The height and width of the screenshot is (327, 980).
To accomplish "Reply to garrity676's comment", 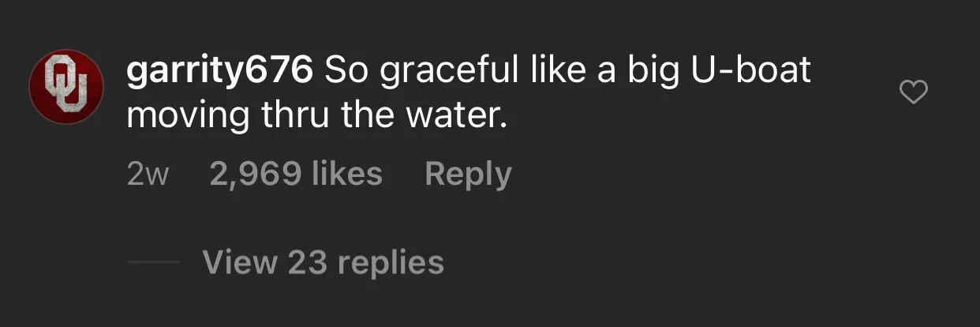I will tap(468, 175).
